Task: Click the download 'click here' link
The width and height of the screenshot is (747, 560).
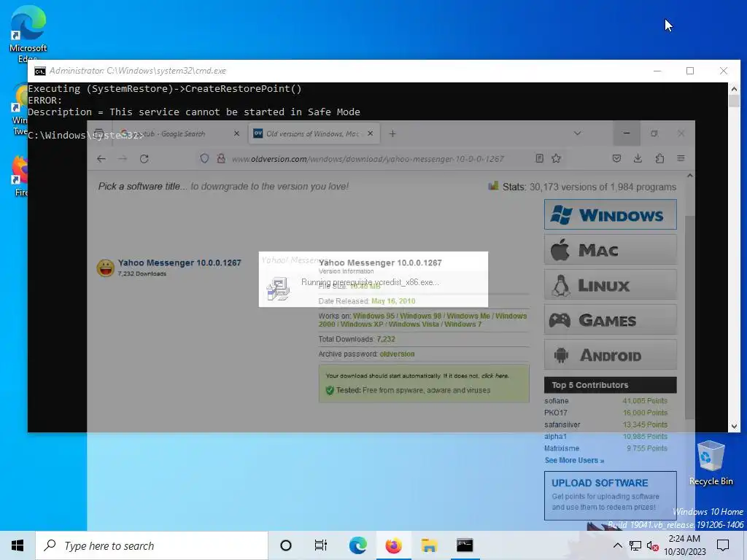Action: (x=495, y=376)
